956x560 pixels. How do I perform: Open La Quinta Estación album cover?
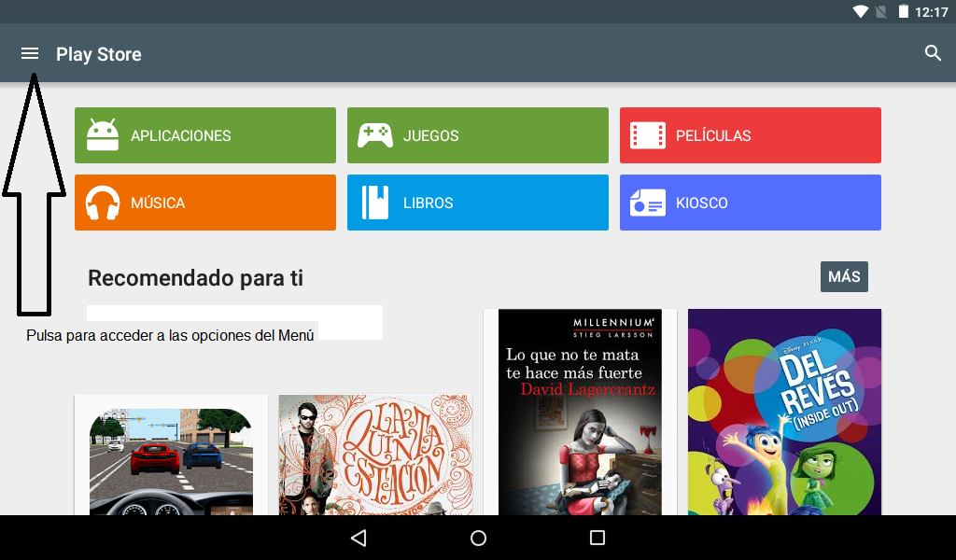click(x=375, y=457)
